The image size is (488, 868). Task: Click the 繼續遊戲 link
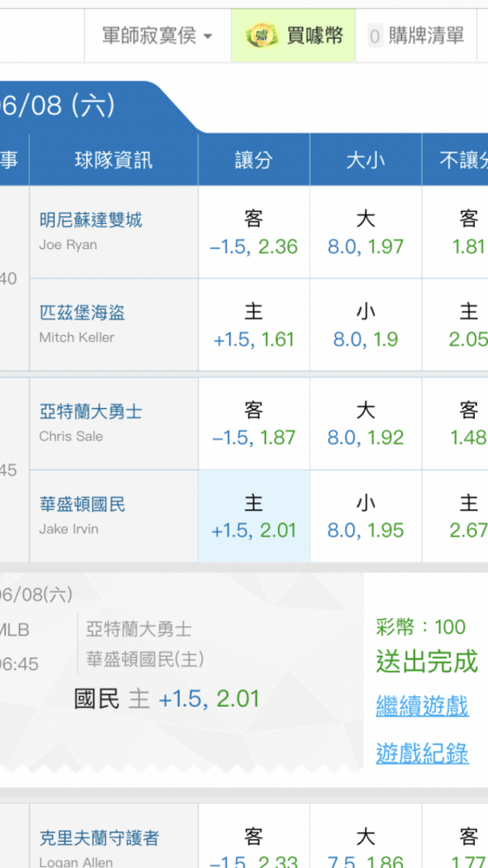pyautogui.click(x=423, y=707)
